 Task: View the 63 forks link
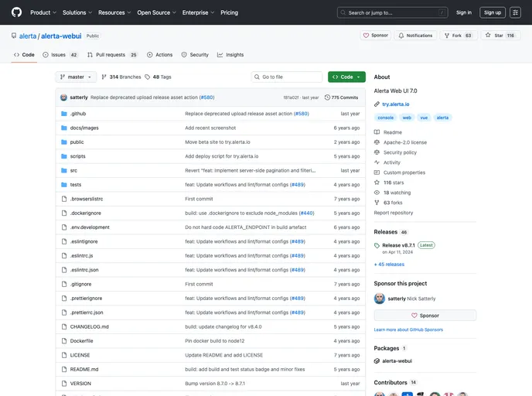(388, 203)
